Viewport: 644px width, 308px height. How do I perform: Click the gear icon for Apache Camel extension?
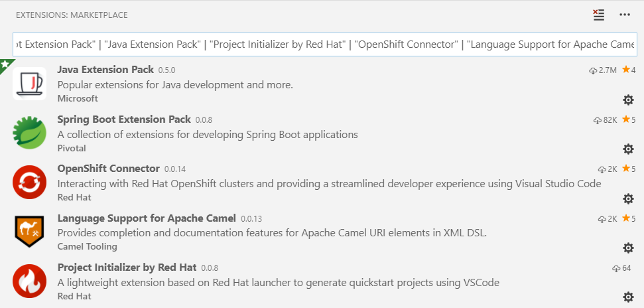(x=628, y=248)
